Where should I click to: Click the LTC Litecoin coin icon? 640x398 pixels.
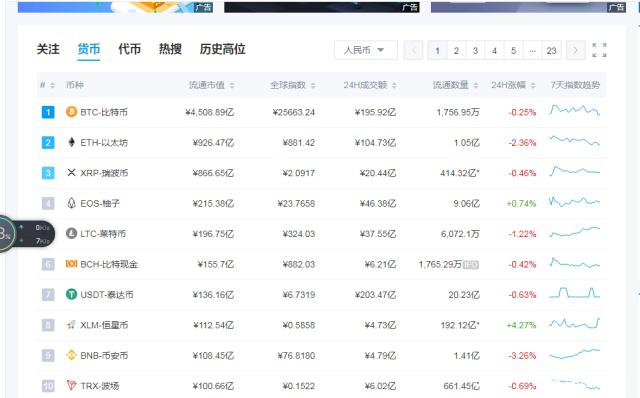[71, 233]
